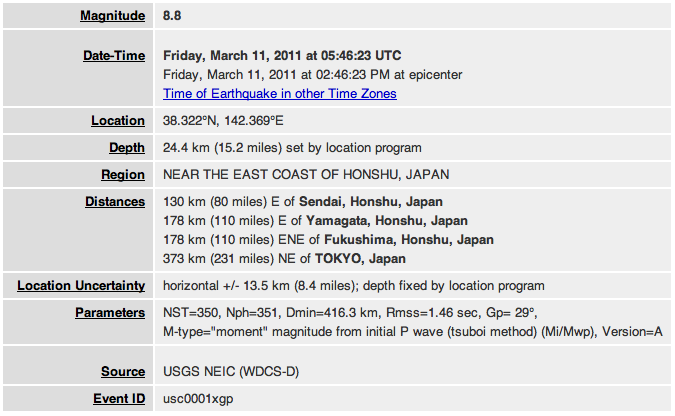Click the Date-Time label link

click(114, 56)
